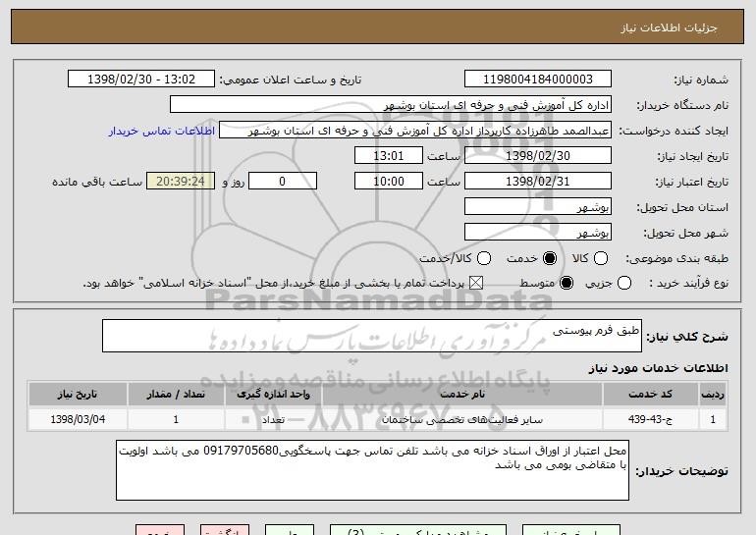The image size is (756, 535).
Task: Click the تاریخ نیاز column header
Action: (x=78, y=395)
